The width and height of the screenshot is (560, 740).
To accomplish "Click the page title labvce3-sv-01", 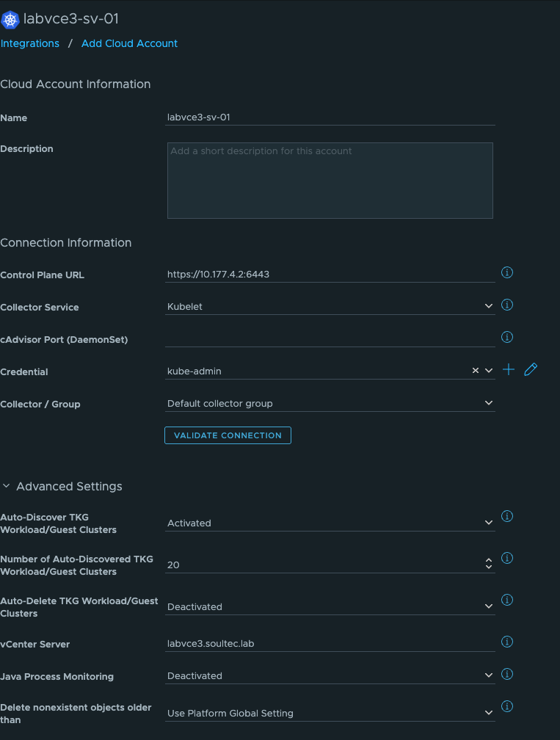I will (x=70, y=19).
